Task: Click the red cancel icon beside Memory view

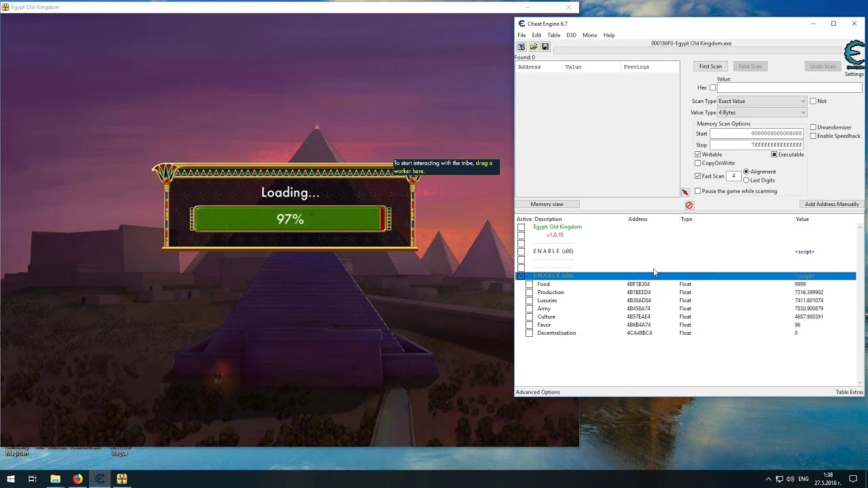Action: point(689,205)
